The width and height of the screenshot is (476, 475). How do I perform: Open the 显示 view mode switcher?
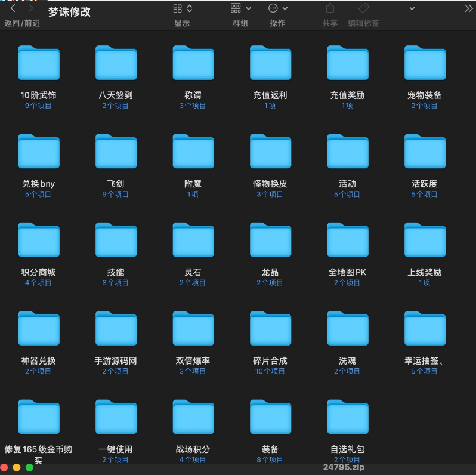click(x=182, y=8)
